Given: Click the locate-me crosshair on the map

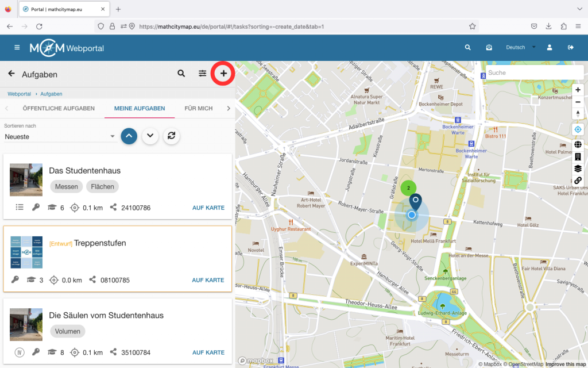Looking at the screenshot, I should tap(578, 129).
